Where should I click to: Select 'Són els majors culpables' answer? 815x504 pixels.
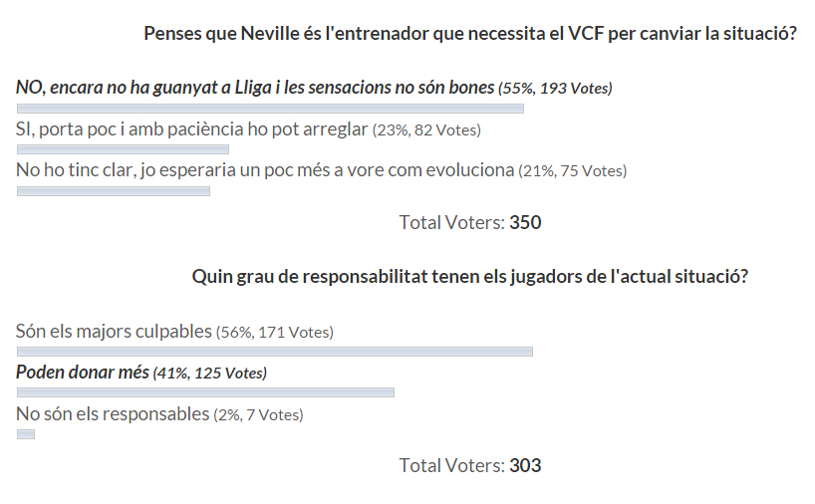tap(114, 331)
